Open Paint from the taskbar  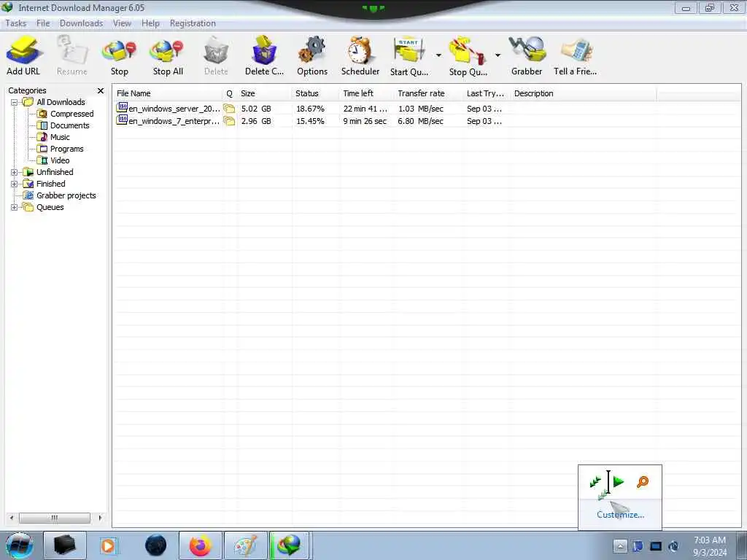coord(245,545)
